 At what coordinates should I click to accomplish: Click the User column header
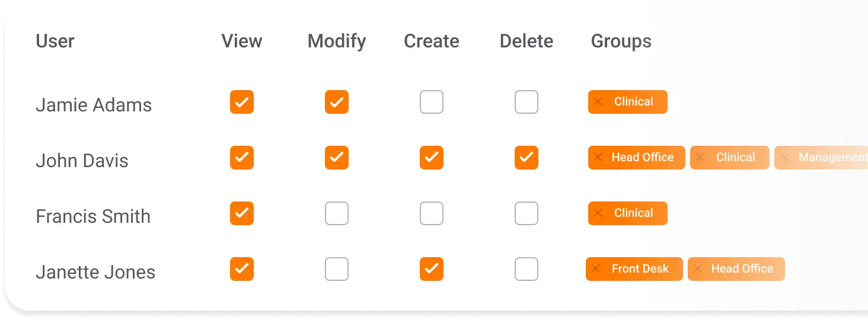(x=55, y=41)
